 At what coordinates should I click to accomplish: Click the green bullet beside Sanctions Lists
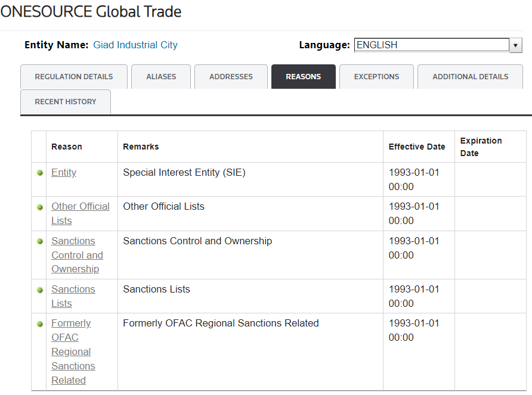click(x=40, y=290)
